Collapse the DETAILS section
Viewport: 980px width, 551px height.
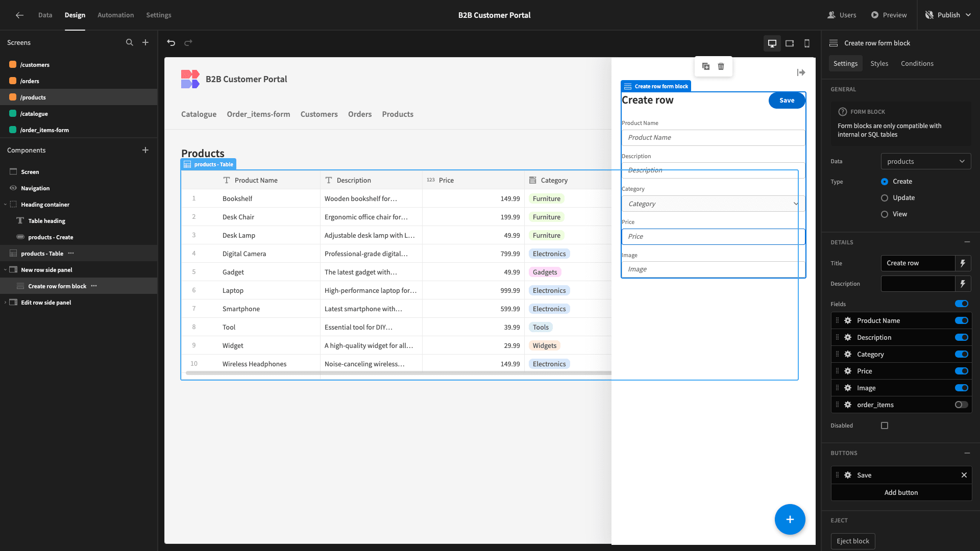[967, 242]
